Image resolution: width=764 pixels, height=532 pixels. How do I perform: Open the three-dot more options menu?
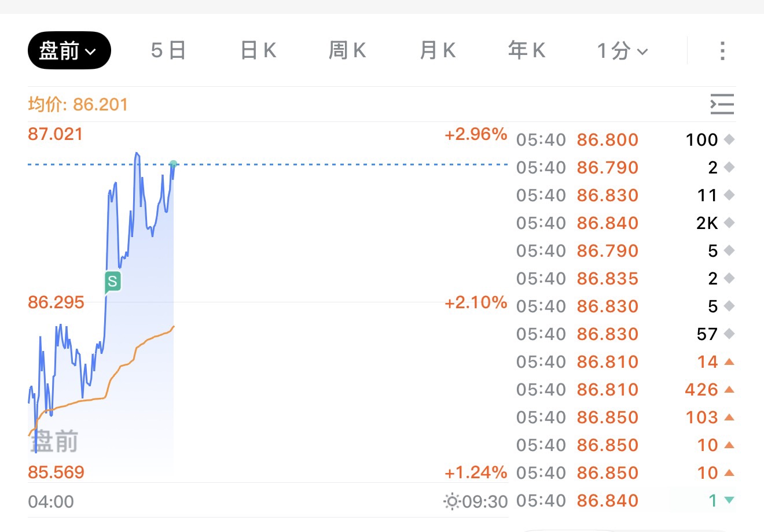click(x=722, y=51)
